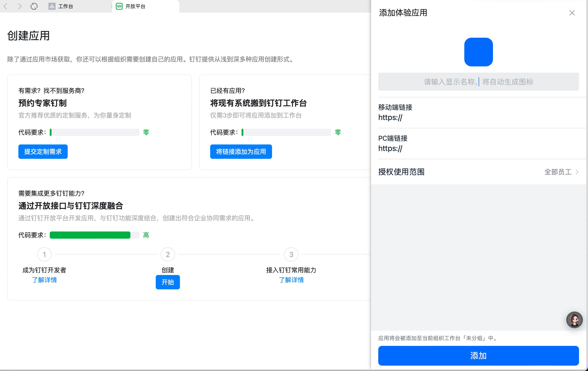Click 预约专家钉制 card title
Viewport: 588px width, 371px height.
pyautogui.click(x=43, y=103)
